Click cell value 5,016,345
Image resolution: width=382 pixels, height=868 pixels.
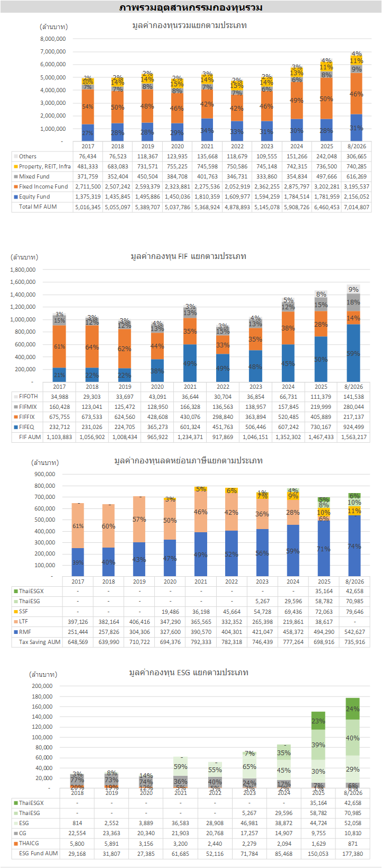(88, 207)
